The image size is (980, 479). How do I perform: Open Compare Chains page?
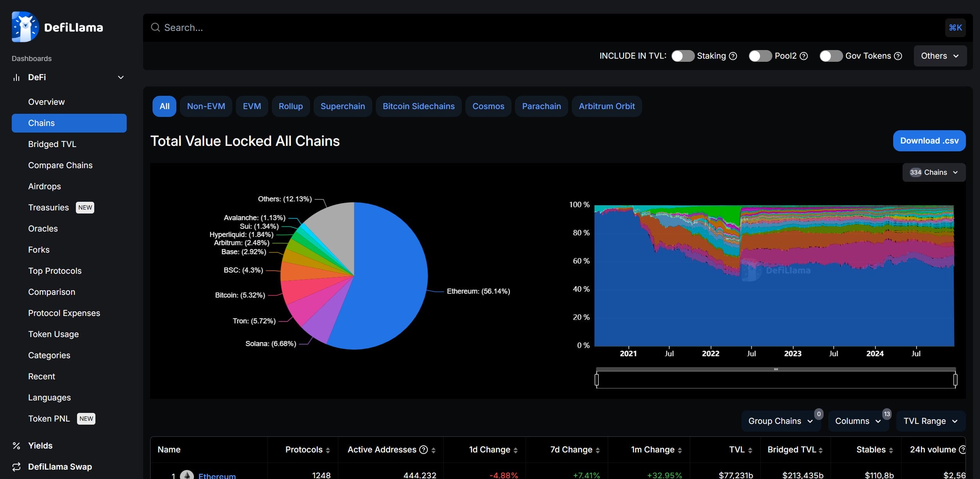[x=60, y=165]
